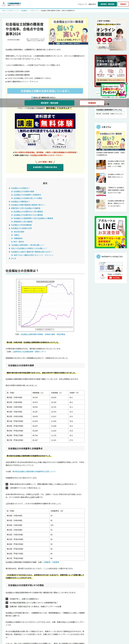
Task: Click the pass rate line chart image
Action: point(45,305)
